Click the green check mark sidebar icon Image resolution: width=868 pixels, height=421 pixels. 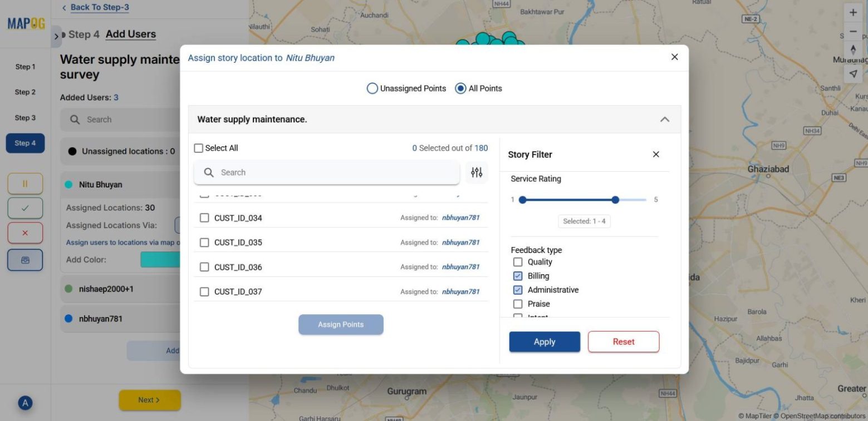click(x=25, y=208)
